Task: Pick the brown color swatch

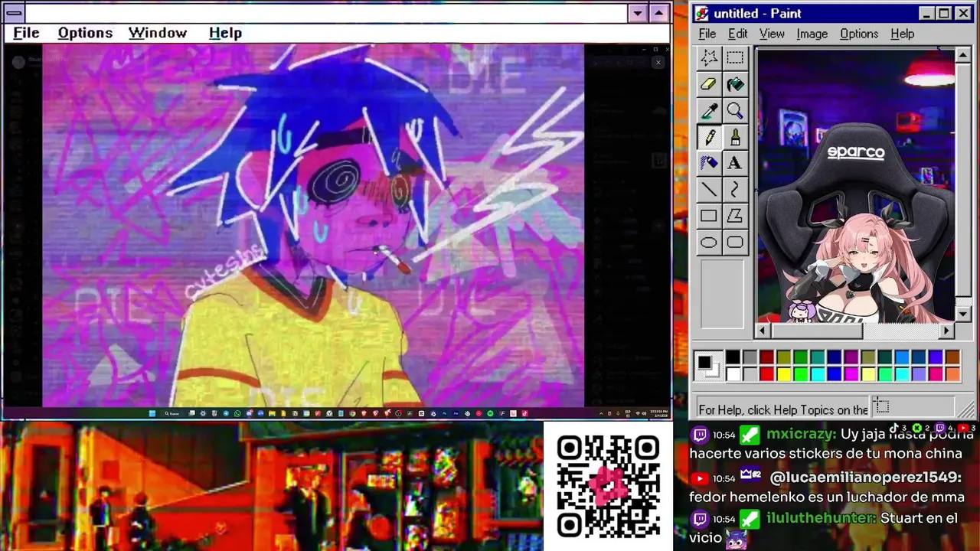Action: point(952,357)
